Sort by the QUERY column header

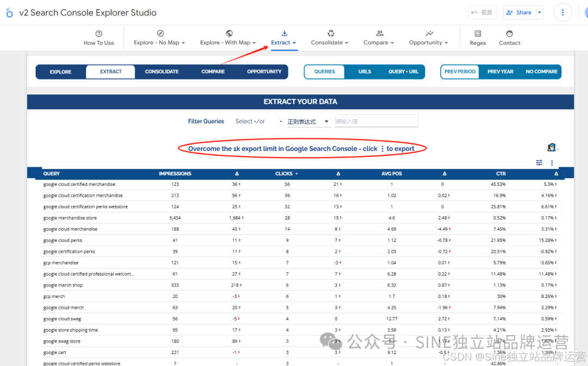(x=51, y=174)
